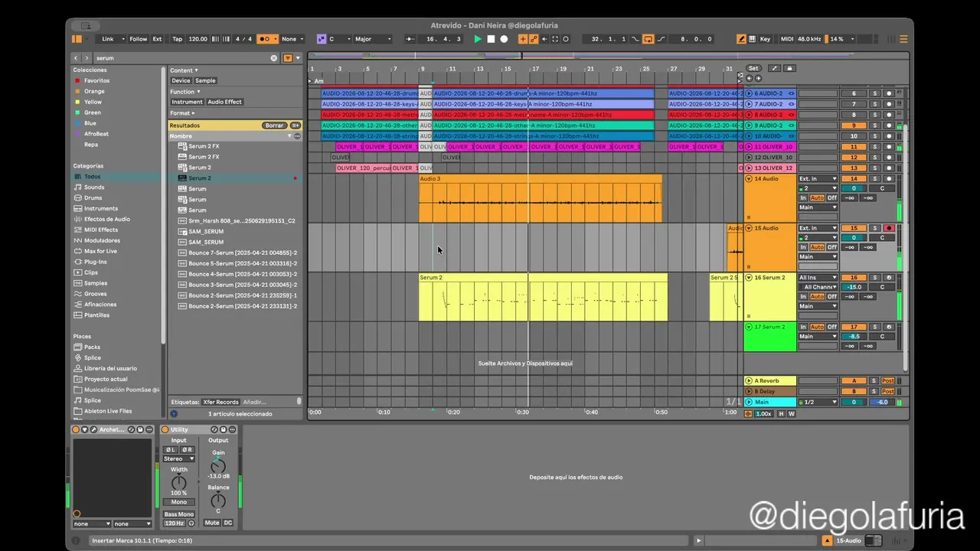
Task: Open 16 Serum 2 All Ins dropdown
Action: pos(818,278)
